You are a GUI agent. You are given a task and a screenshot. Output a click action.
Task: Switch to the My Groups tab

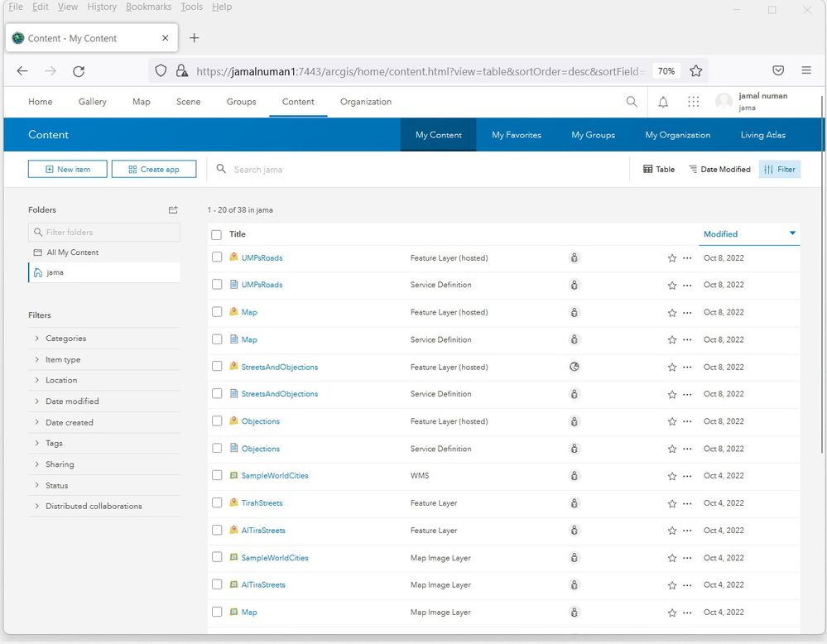[x=594, y=135]
